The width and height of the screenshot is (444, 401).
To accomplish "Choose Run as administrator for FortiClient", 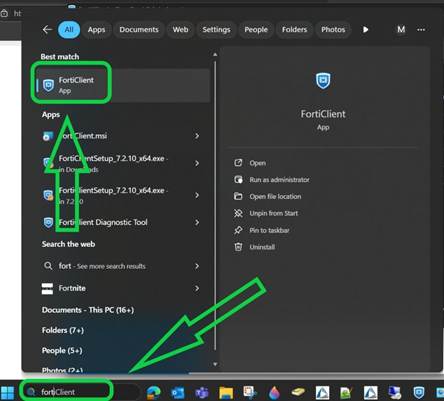I will (x=279, y=180).
